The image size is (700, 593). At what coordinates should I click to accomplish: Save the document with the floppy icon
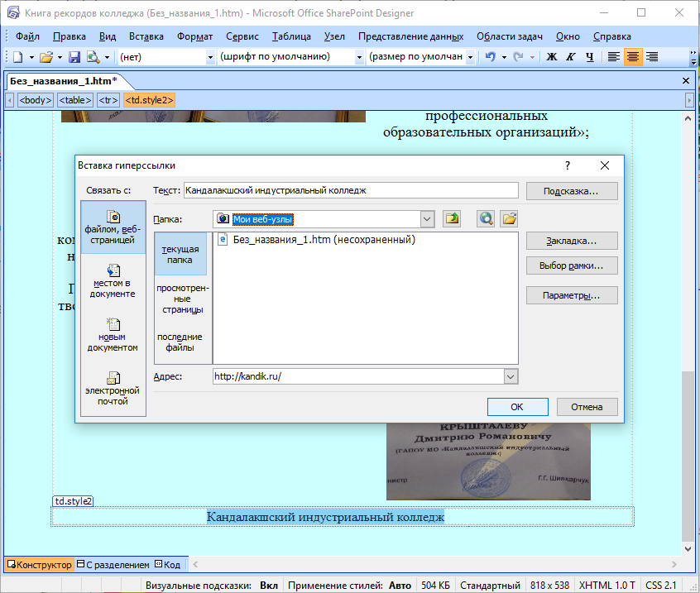pos(74,57)
